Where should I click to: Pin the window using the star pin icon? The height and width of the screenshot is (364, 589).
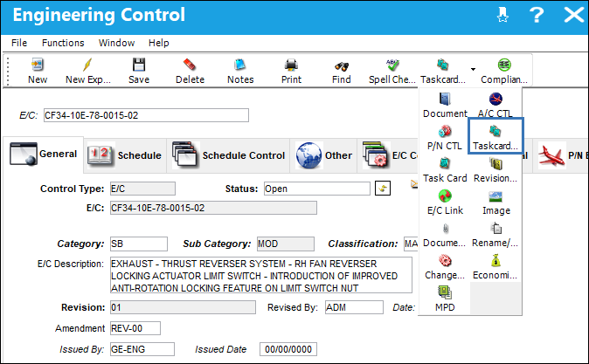click(x=502, y=15)
